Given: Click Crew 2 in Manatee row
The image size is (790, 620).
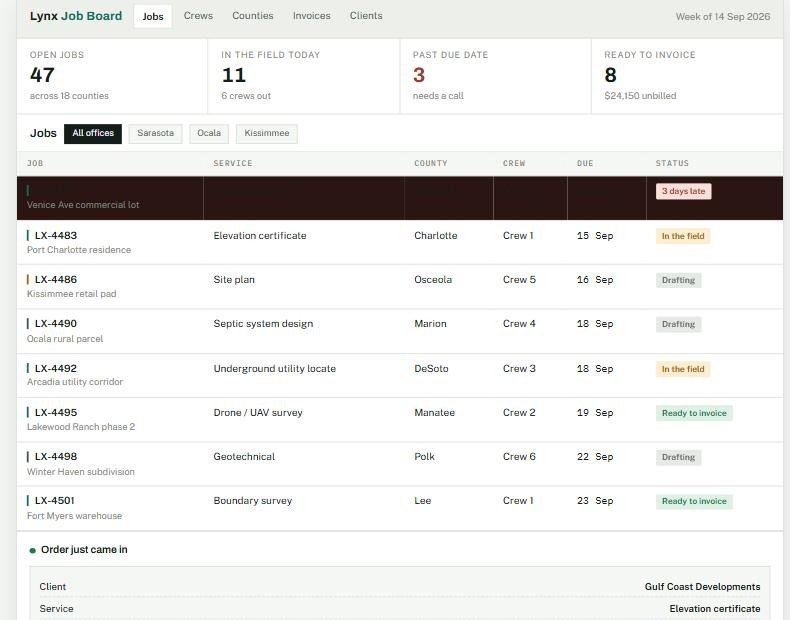Looking at the screenshot, I should pyautogui.click(x=519, y=412).
